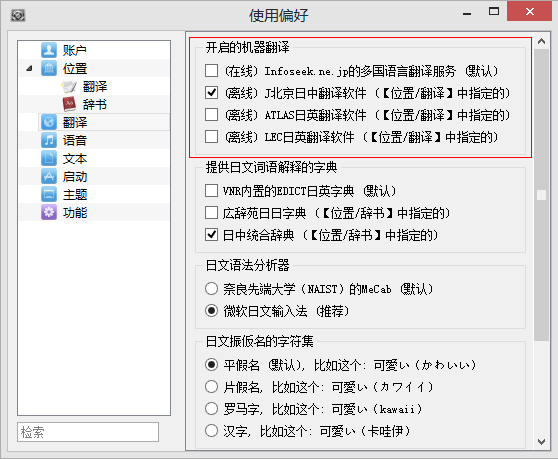The height and width of the screenshot is (459, 558).
Task: Choose 片假名 furigana radio option
Action: (x=211, y=387)
